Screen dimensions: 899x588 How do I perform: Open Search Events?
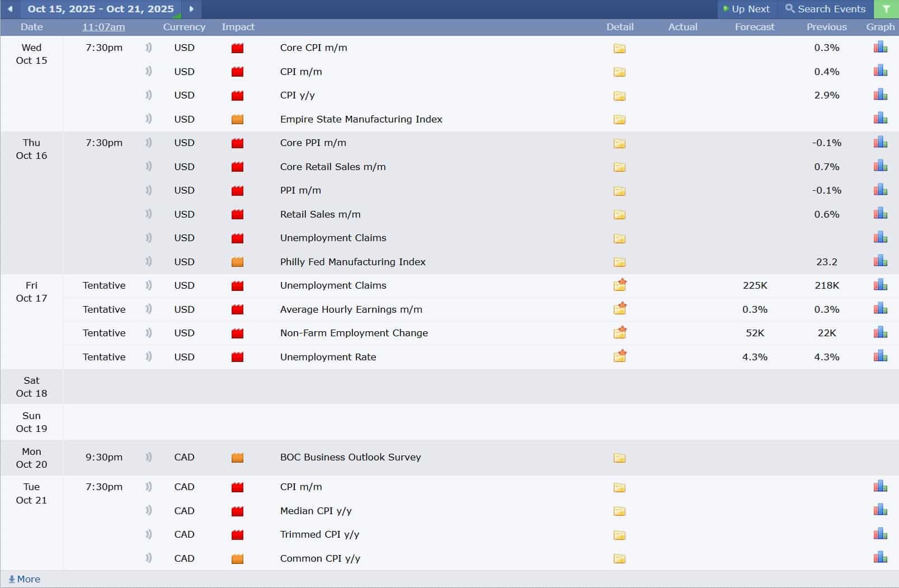[x=825, y=9]
